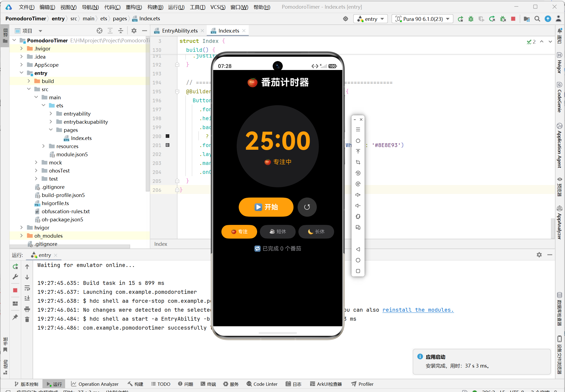
Task: Fold the code block at line 195
Action: 177,92
